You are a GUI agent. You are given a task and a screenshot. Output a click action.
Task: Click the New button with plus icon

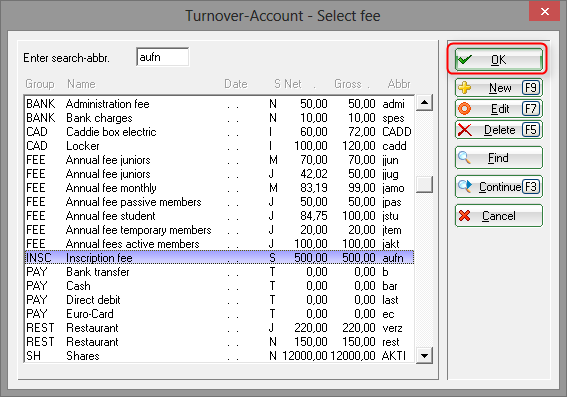[498, 88]
